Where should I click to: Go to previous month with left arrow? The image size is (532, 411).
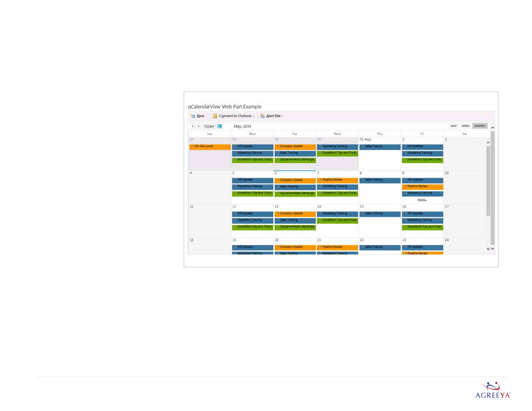coord(193,126)
